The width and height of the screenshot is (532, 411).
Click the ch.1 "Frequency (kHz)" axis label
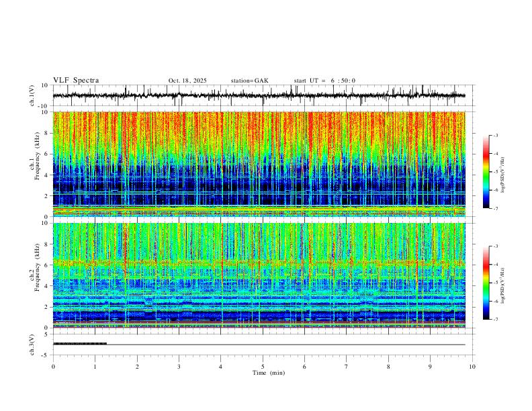coord(38,154)
